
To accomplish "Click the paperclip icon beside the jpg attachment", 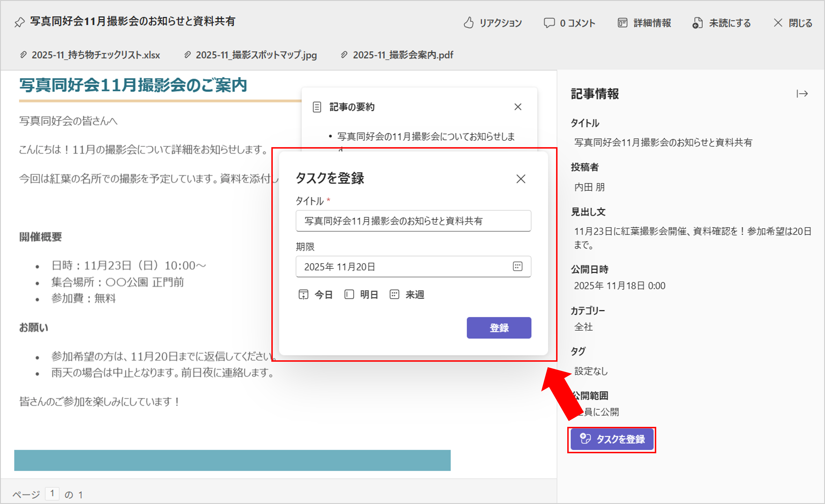I will (x=187, y=55).
